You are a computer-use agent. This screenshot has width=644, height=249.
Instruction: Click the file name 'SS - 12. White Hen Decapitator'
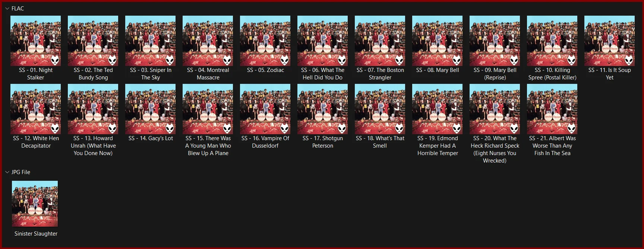36,142
